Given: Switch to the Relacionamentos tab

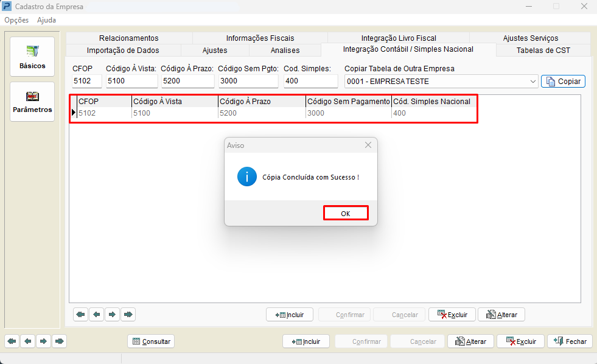Looking at the screenshot, I should (128, 38).
